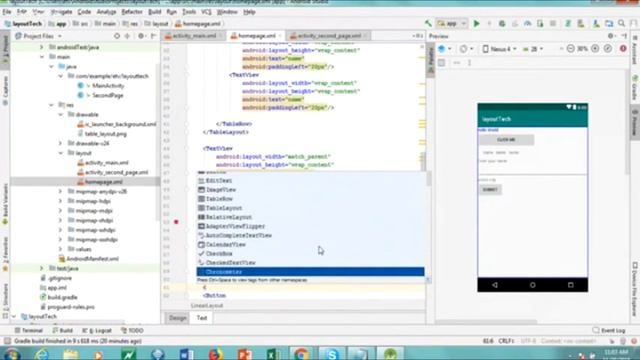Click the Windows Start button
This screenshot has width=640, height=360.
(x=12, y=354)
